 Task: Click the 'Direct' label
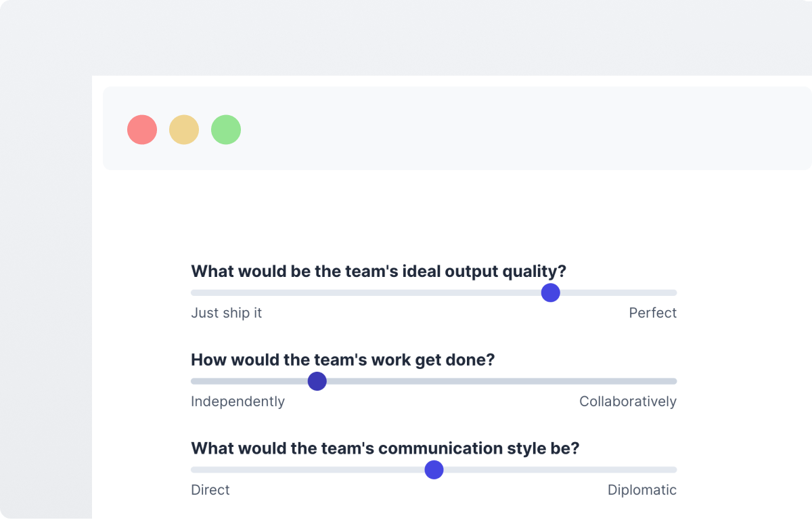(x=210, y=490)
